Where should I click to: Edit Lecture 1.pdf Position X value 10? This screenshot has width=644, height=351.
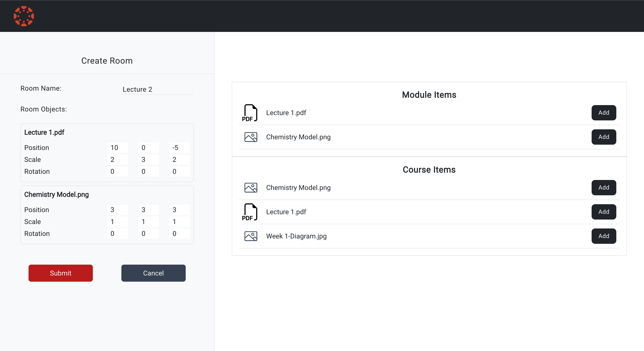118,148
